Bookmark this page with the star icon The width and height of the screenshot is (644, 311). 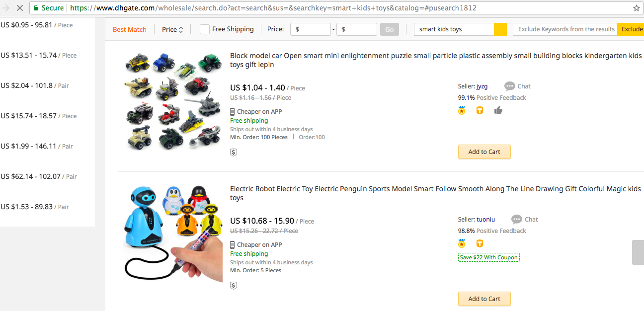[x=636, y=8]
